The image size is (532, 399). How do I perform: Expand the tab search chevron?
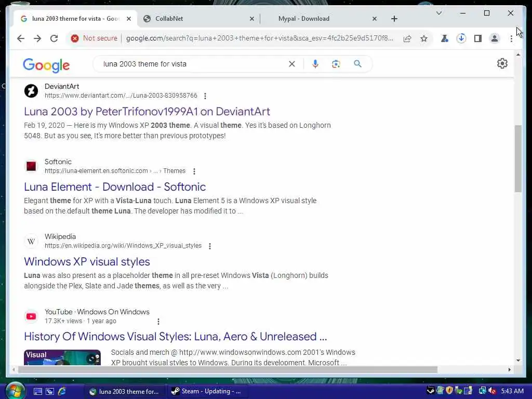[438, 13]
